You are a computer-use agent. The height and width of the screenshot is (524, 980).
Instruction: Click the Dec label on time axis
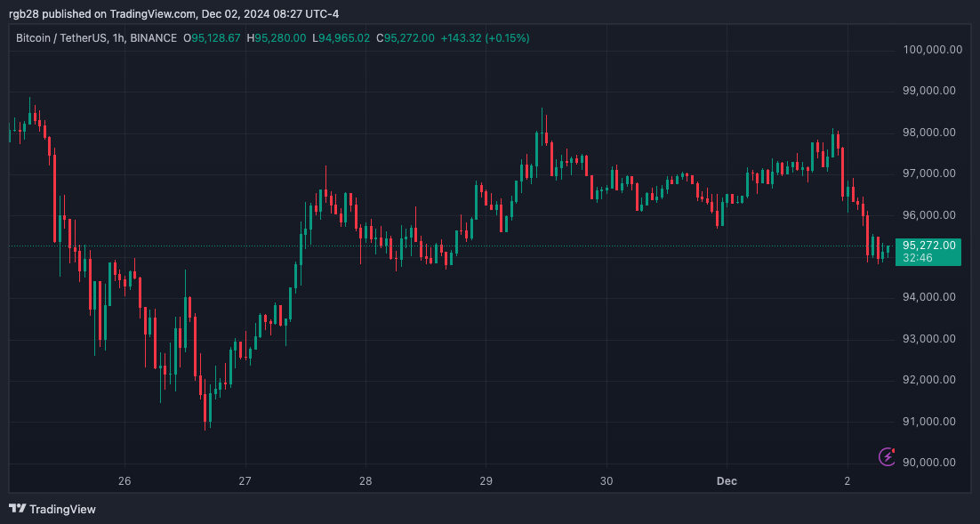[x=727, y=480]
